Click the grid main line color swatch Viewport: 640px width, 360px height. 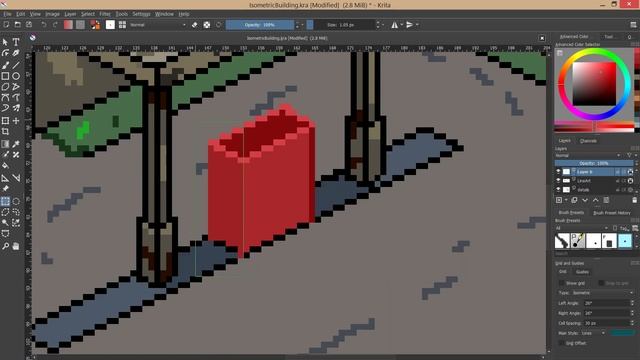(622, 333)
